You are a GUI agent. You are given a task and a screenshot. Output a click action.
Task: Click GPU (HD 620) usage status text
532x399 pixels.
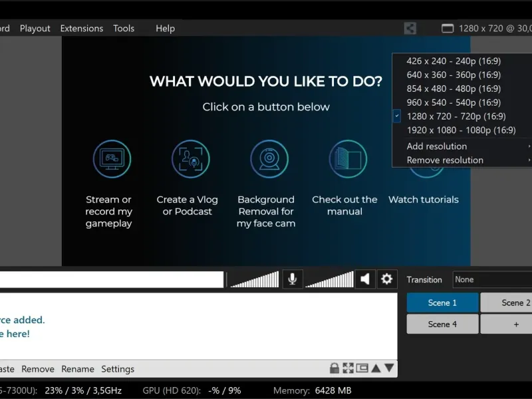coord(192,390)
